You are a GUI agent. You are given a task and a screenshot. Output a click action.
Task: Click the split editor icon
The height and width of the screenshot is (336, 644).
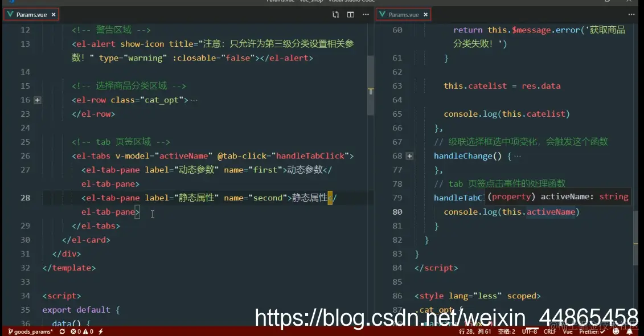[350, 15]
